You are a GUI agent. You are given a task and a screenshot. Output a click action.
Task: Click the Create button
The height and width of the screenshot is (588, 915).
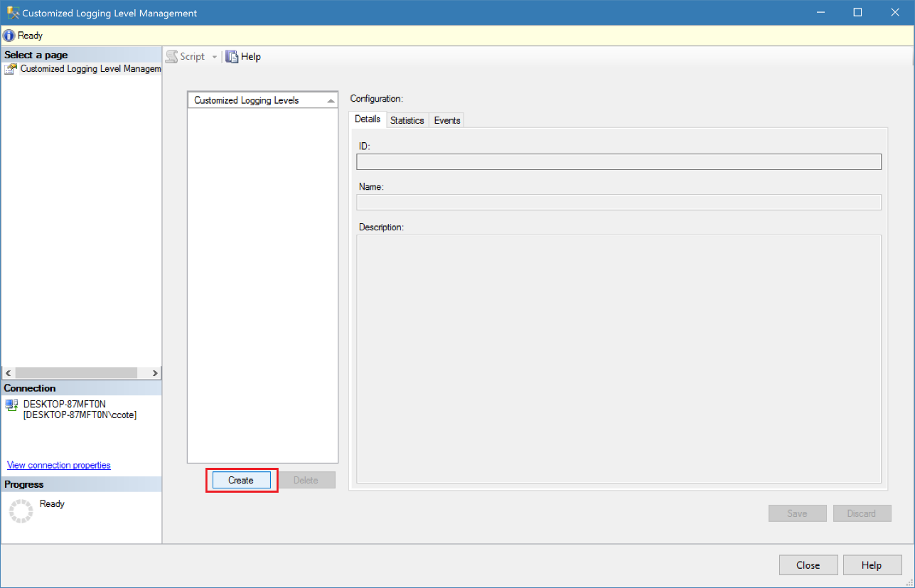(241, 480)
